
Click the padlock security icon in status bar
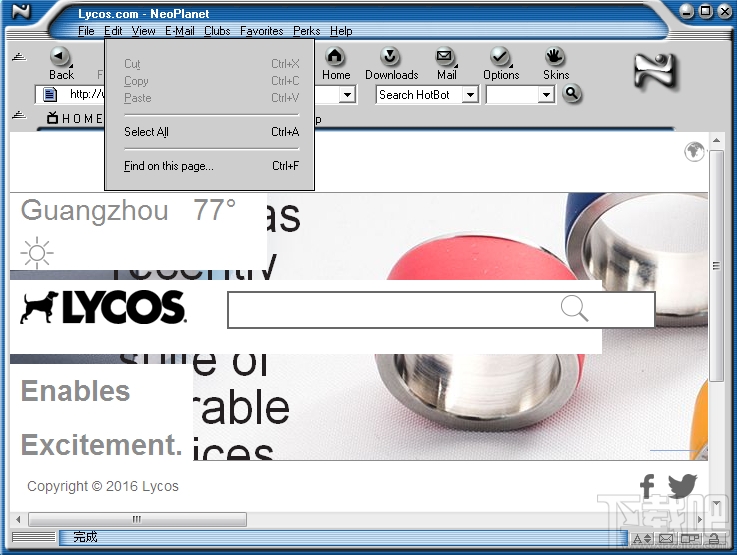coord(714,539)
